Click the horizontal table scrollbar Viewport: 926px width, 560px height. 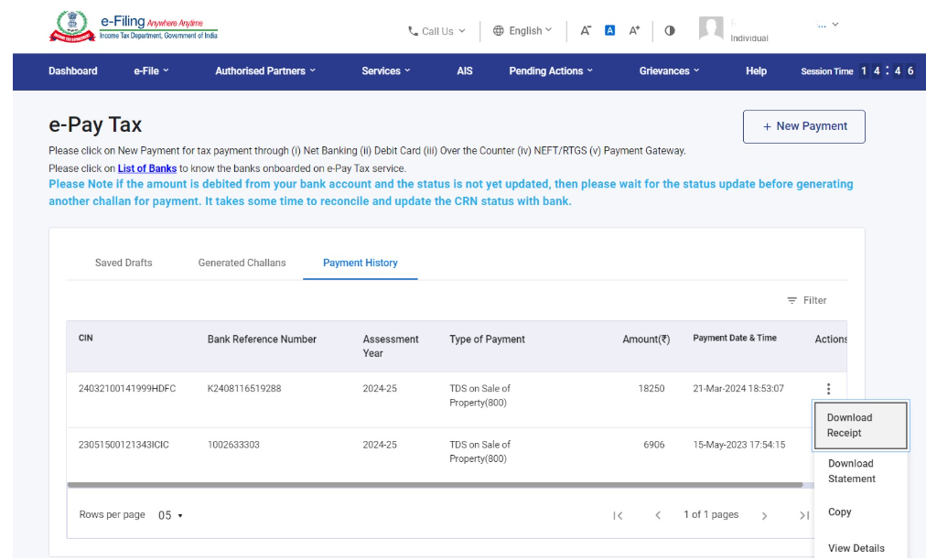click(436, 485)
